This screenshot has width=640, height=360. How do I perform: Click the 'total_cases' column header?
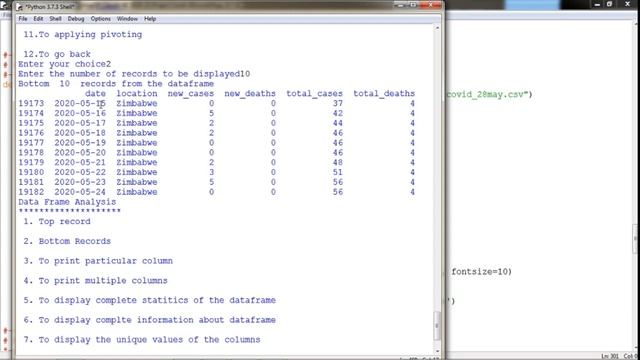pyautogui.click(x=314, y=93)
